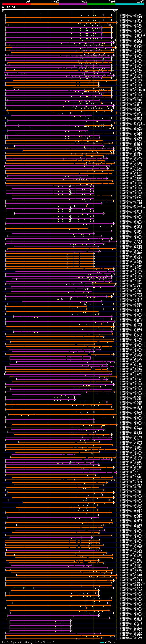
Task: Select hit label UniRef100_A4K455
Action: pos(131,241)
